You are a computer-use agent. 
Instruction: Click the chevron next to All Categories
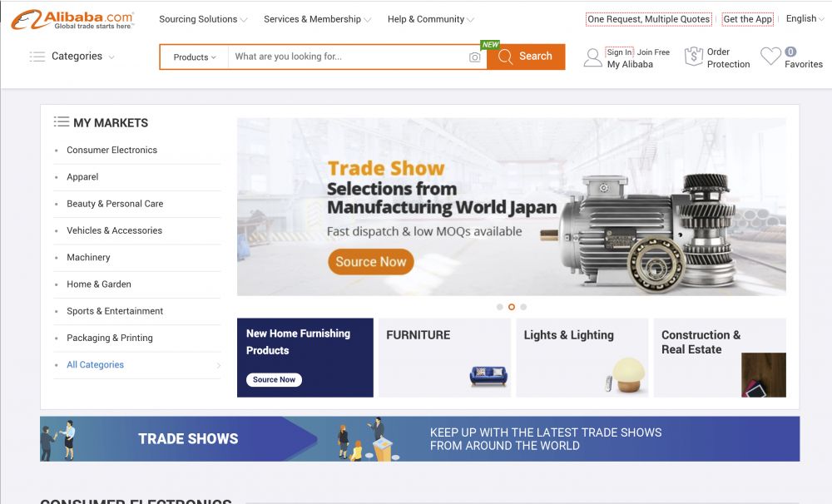click(218, 365)
